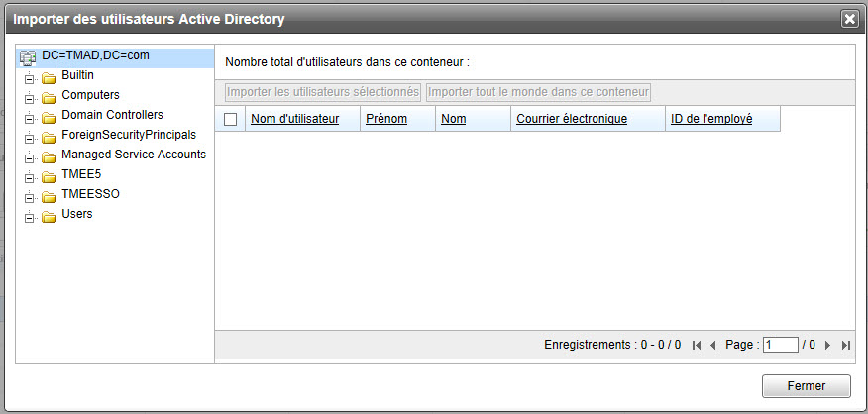Viewport: 868px width, 414px height.
Task: Expand the Users container node
Action: (x=30, y=216)
